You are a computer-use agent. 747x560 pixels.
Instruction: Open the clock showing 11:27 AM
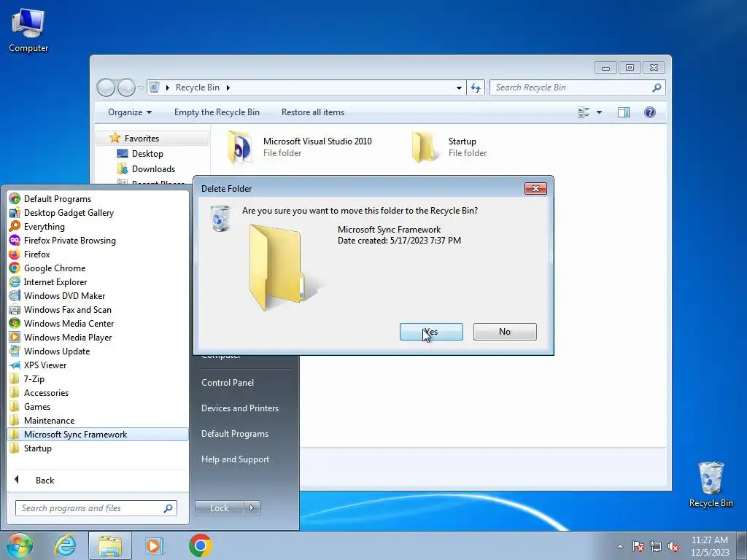coord(710,546)
